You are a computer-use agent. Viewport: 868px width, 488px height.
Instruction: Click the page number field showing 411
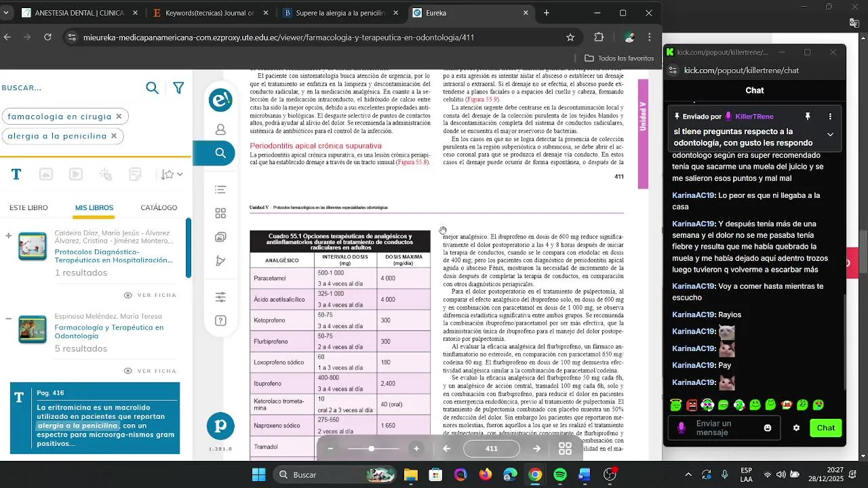[492, 449]
